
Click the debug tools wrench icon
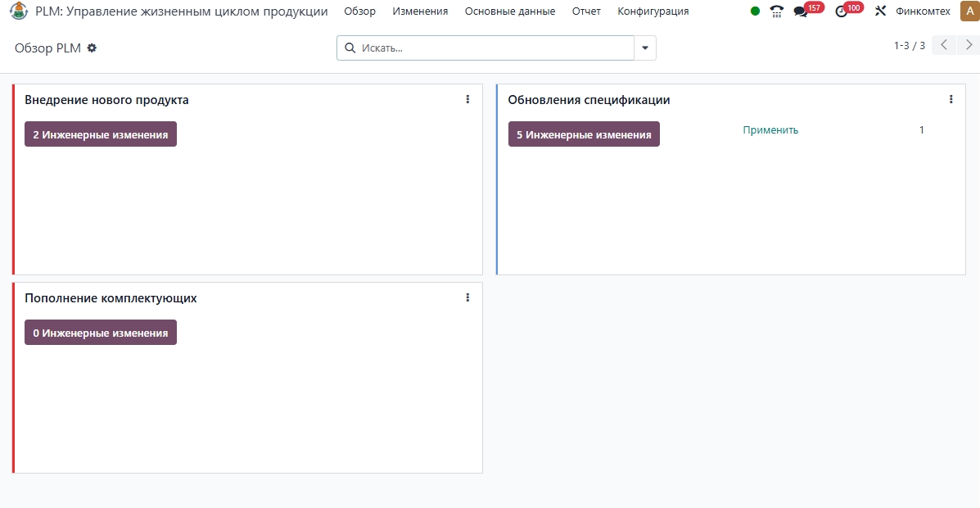(881, 11)
